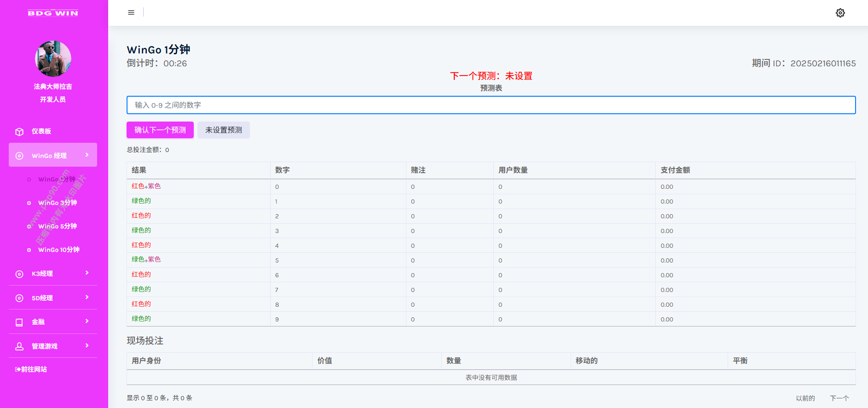Screen dimensions: 868x408
Task: Expand the K3 manager chevron
Action: [87, 273]
